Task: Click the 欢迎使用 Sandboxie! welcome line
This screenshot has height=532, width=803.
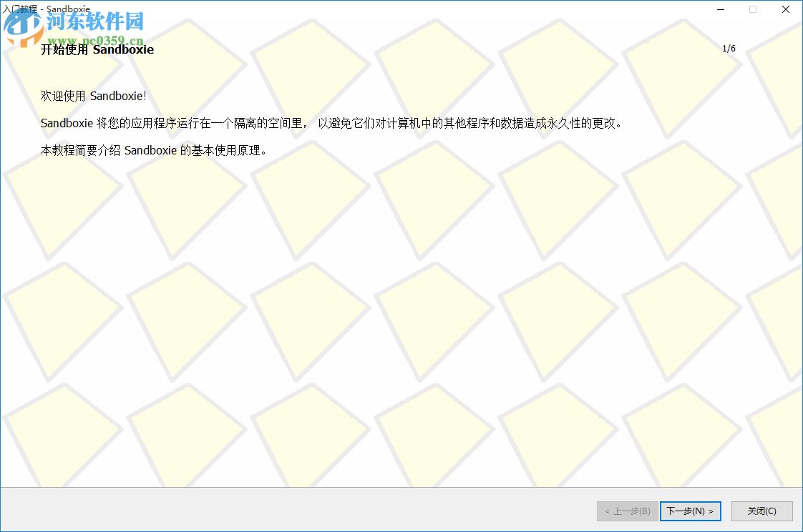Action: pyautogui.click(x=93, y=96)
